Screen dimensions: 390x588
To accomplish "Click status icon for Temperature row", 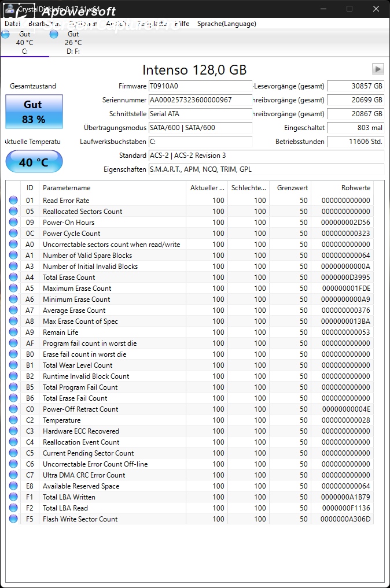I will (x=13, y=420).
